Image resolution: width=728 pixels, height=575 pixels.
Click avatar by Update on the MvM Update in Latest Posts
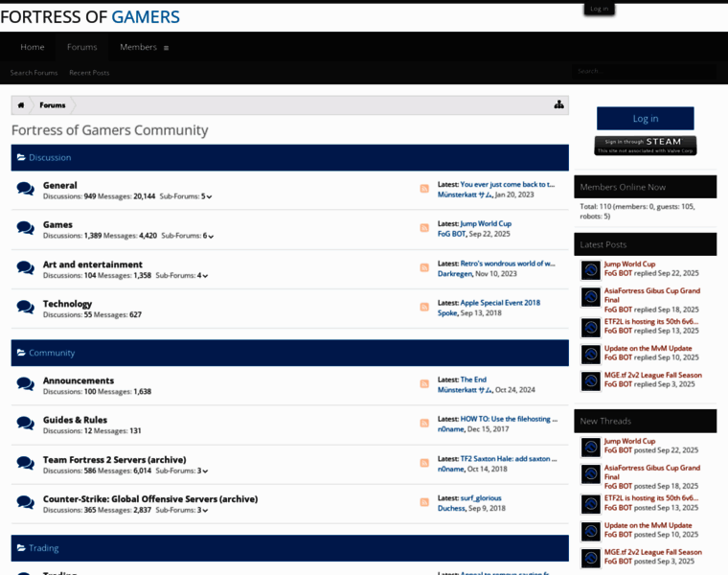click(591, 354)
